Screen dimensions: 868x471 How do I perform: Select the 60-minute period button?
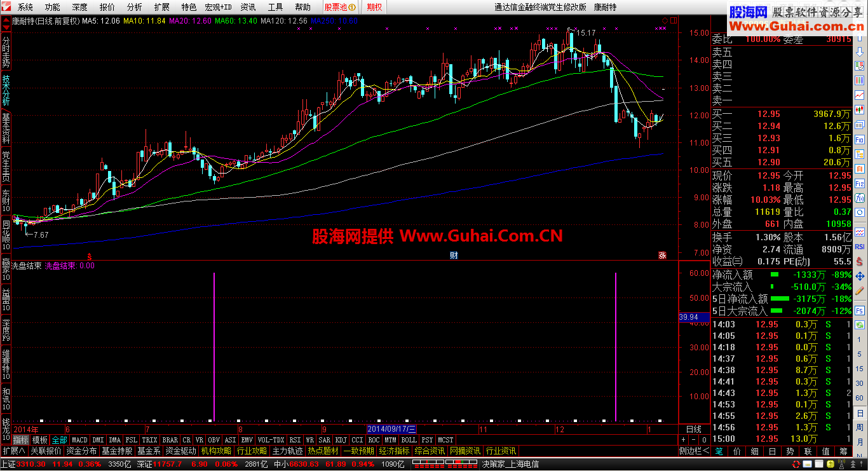pyautogui.click(x=860, y=398)
